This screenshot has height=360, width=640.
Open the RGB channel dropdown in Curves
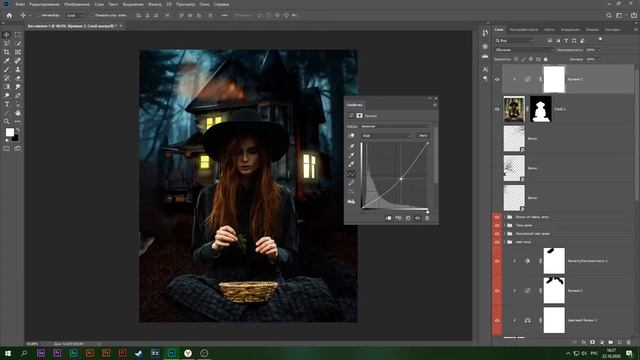click(x=387, y=136)
